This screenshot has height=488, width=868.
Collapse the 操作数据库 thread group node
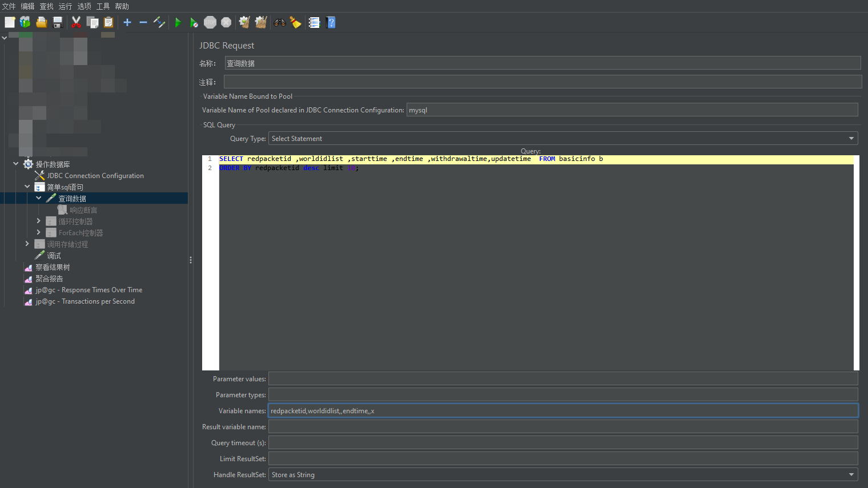pyautogui.click(x=15, y=164)
